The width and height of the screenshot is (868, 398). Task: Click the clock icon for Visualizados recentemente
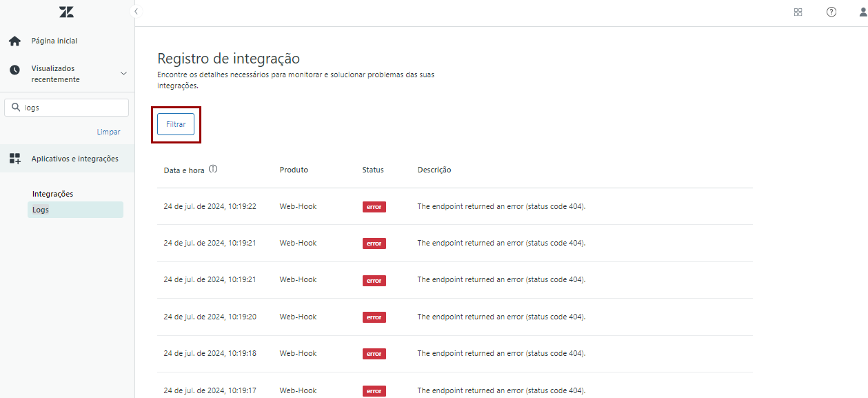(x=14, y=70)
